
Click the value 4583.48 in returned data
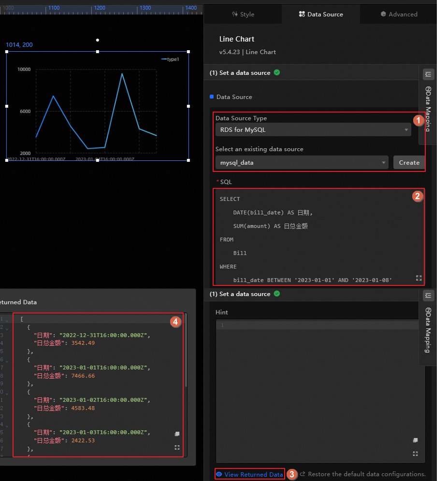(x=83, y=408)
